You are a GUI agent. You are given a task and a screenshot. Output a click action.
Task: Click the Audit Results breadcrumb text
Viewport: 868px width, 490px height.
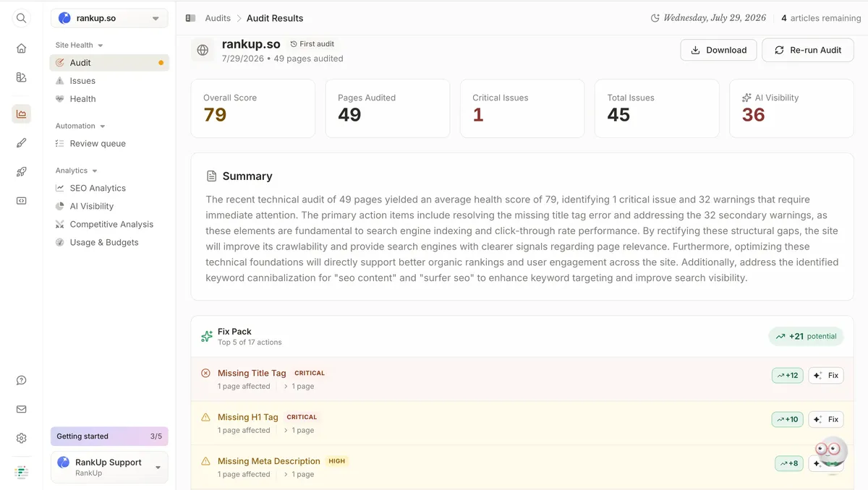tap(275, 18)
